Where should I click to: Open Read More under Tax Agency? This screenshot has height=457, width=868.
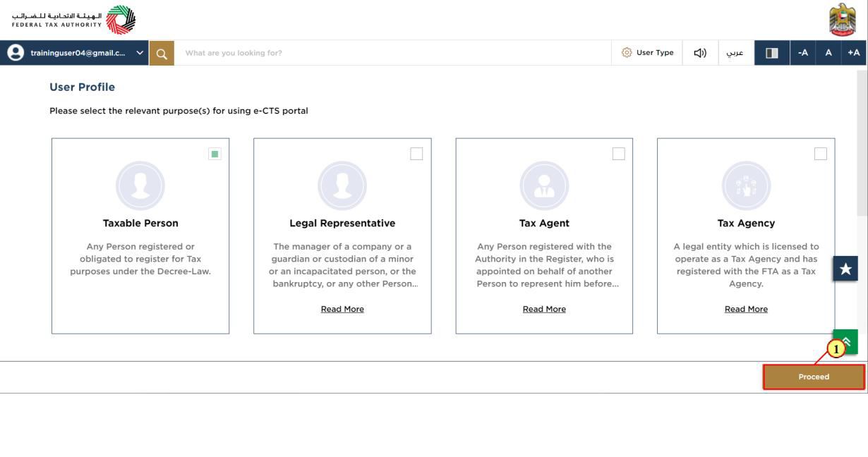(746, 309)
